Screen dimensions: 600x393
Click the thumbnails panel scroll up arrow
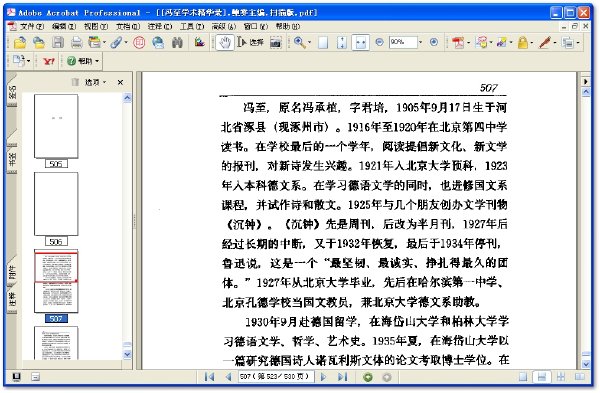[x=127, y=98]
